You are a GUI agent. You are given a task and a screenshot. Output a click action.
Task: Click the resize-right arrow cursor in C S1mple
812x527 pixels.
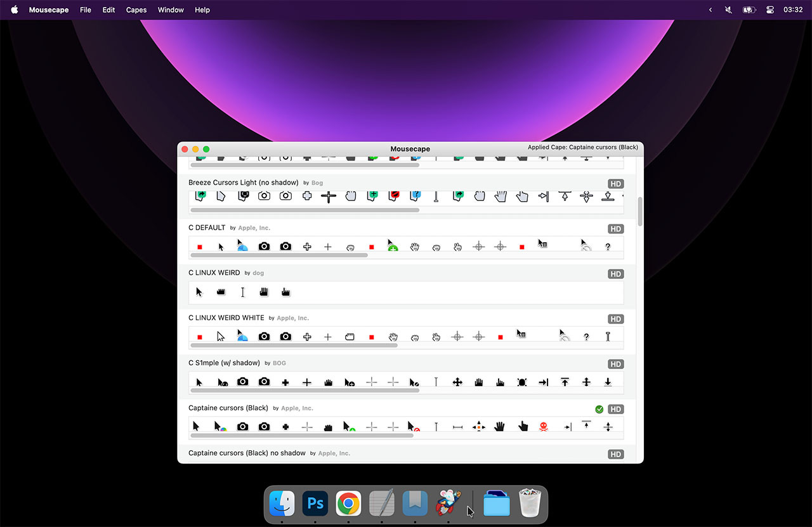[x=543, y=382]
